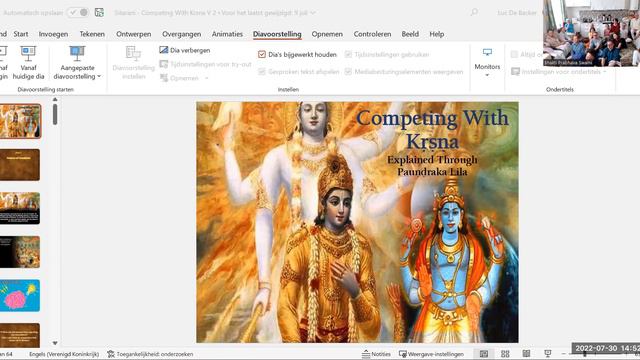This screenshot has width=640, height=360.
Task: Open the Overgangen tab
Action: point(182,34)
